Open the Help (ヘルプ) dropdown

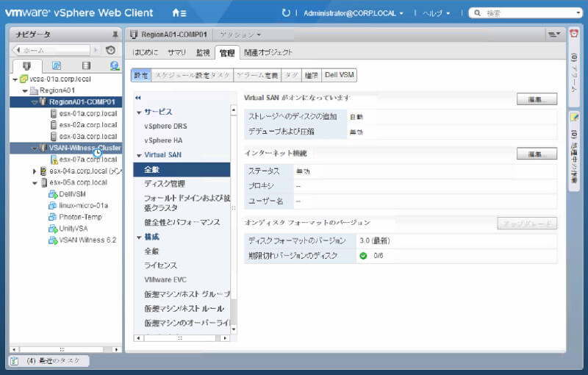coord(437,13)
